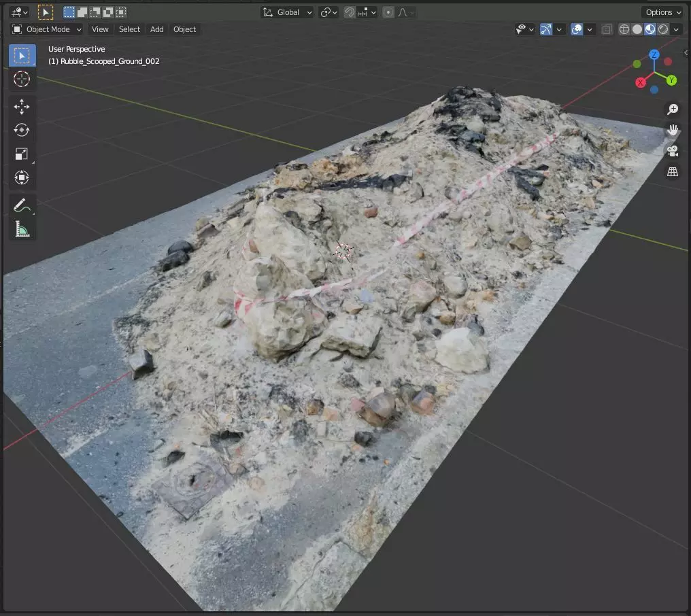
Task: Toggle camera view with the camera icon
Action: click(x=673, y=151)
